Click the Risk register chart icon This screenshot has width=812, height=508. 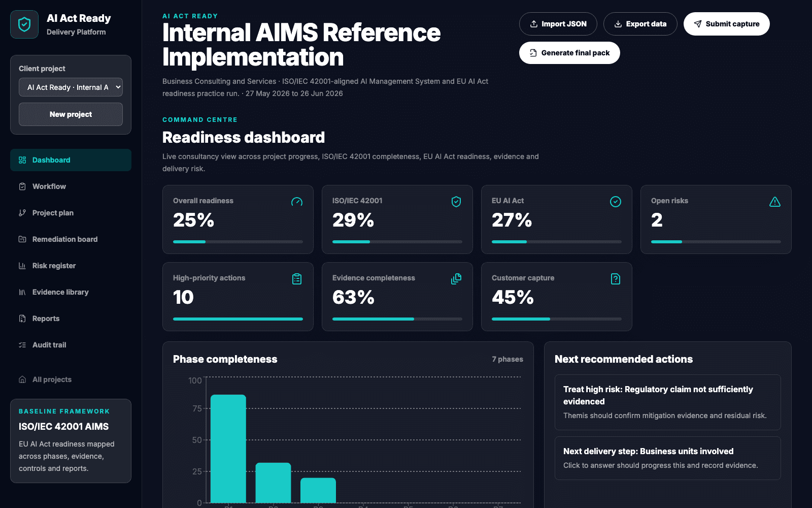[x=22, y=266]
